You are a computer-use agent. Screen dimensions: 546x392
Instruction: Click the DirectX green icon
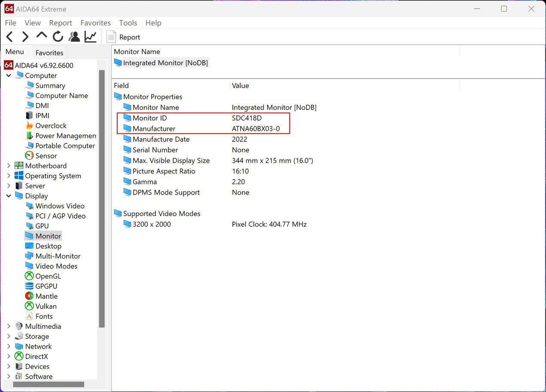click(x=19, y=356)
